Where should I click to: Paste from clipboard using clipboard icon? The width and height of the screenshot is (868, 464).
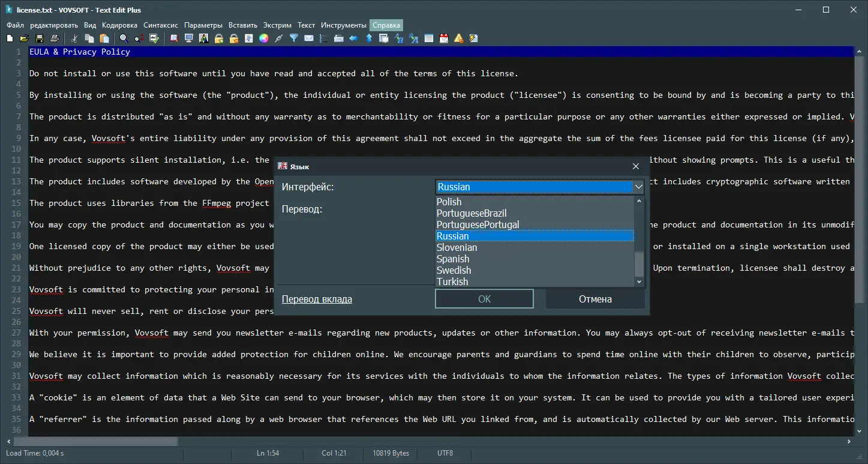click(x=104, y=38)
